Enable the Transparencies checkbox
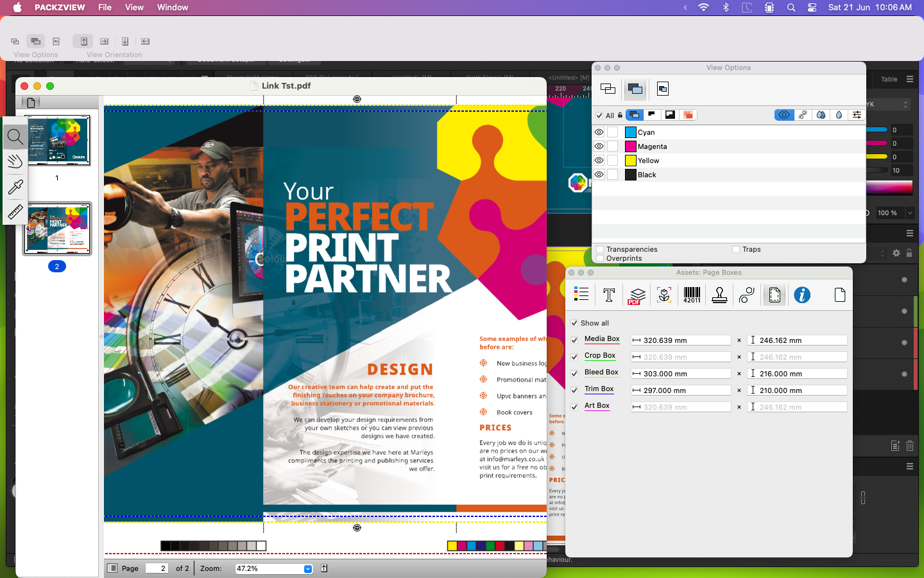The height and width of the screenshot is (578, 924). pyautogui.click(x=600, y=249)
